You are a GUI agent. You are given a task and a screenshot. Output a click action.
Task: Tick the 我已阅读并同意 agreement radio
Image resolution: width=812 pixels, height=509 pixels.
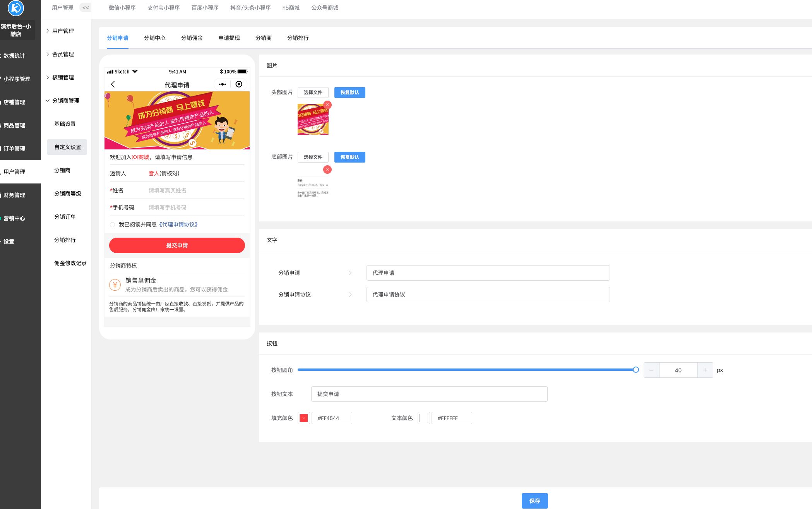point(113,225)
